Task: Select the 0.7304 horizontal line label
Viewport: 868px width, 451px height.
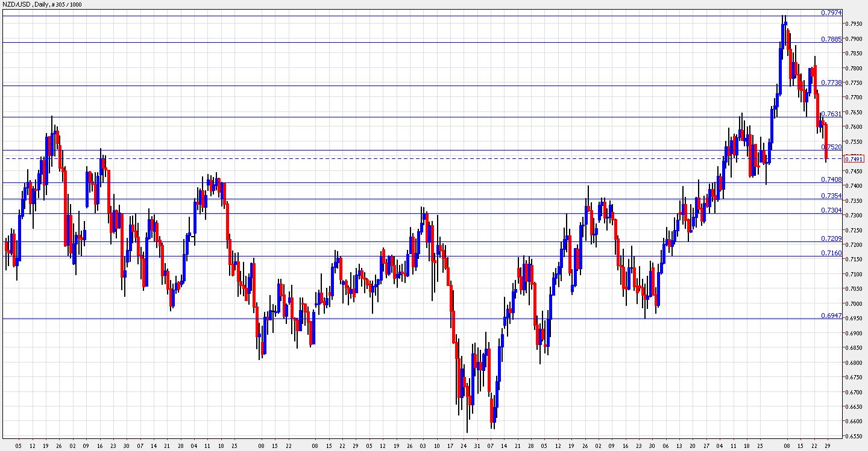Action: coord(831,210)
